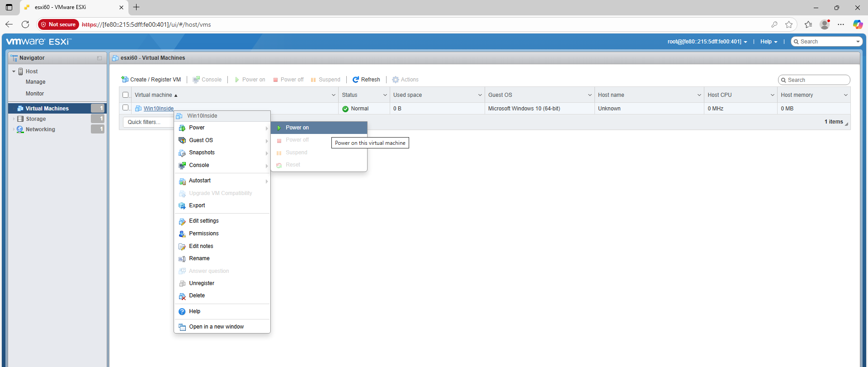Tick the select-all checkbox in table header
The width and height of the screenshot is (868, 367).
click(126, 95)
